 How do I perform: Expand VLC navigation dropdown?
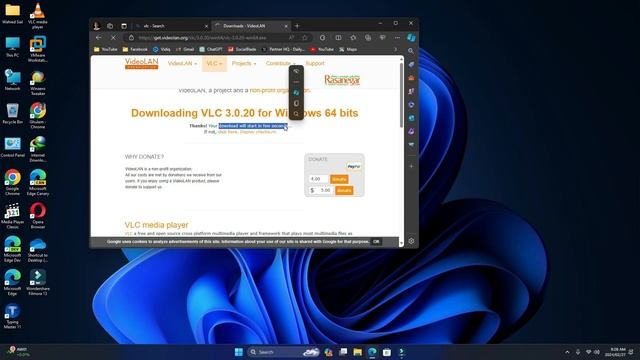tap(214, 64)
